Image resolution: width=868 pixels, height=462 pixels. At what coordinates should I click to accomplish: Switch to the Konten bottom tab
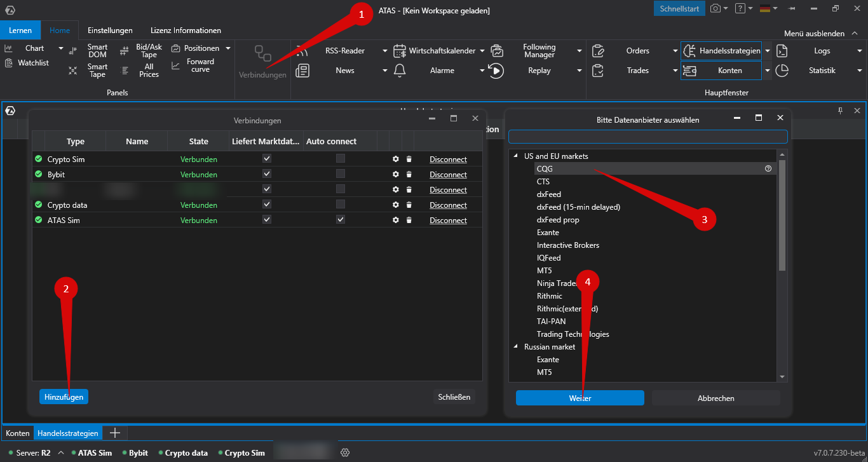(18, 433)
